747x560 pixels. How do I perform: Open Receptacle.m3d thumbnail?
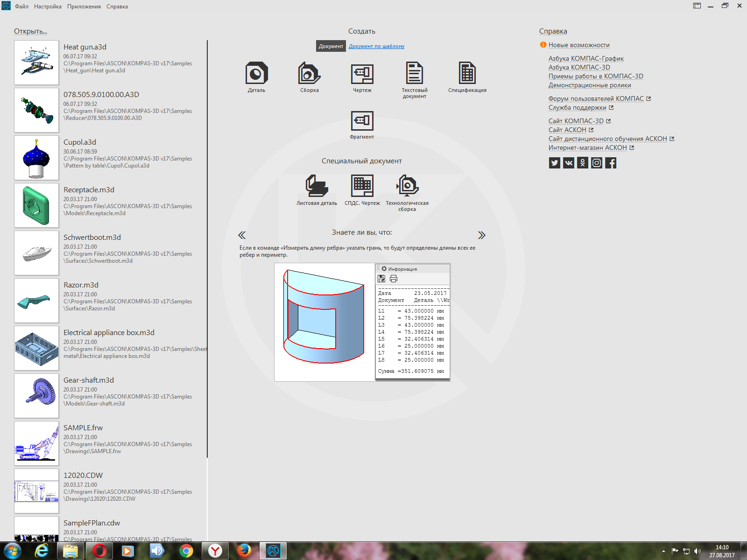(x=36, y=205)
